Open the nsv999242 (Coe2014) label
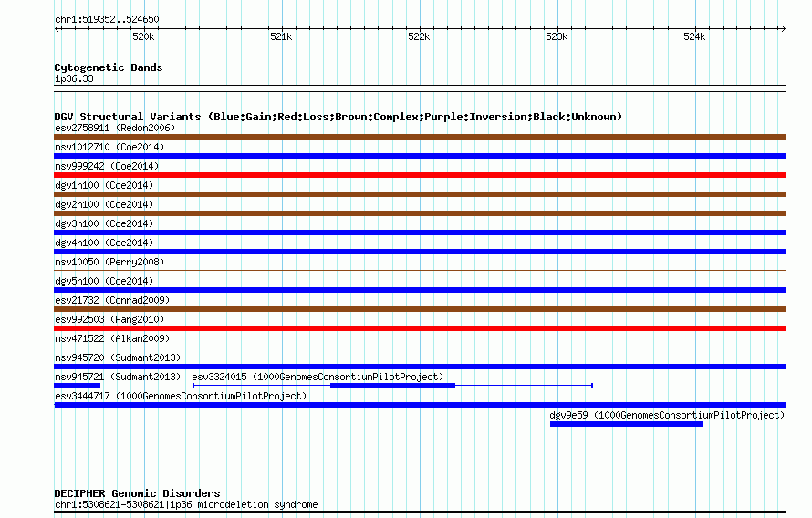The height and width of the screenshot is (518, 812). pos(107,166)
